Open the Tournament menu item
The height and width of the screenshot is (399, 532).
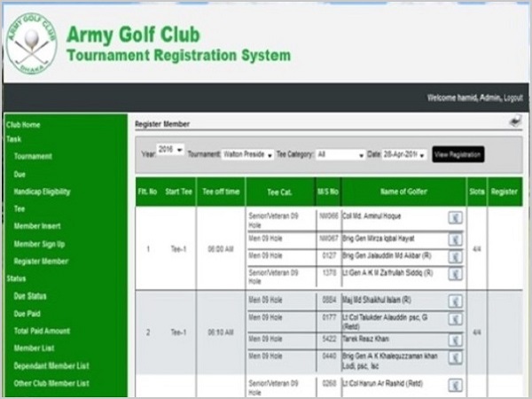pos(33,156)
